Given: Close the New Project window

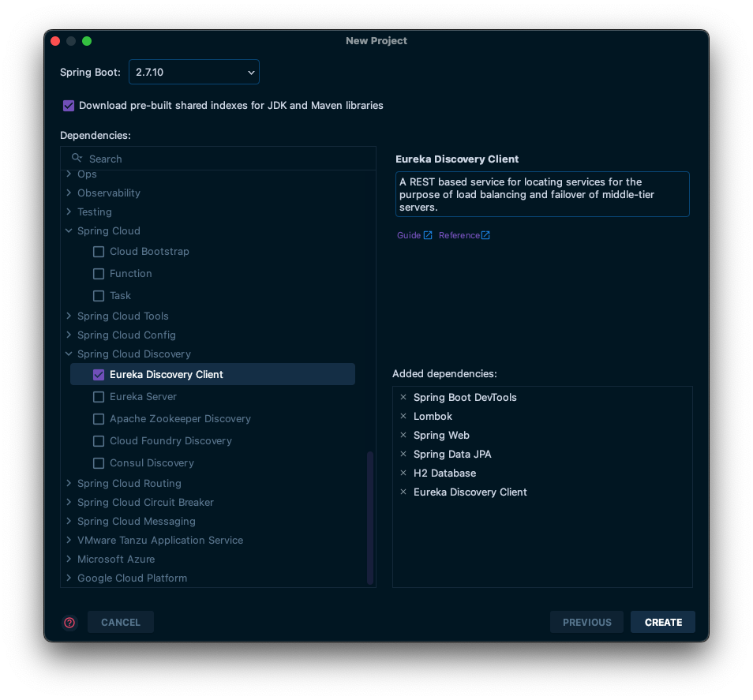Looking at the screenshot, I should click(x=55, y=41).
